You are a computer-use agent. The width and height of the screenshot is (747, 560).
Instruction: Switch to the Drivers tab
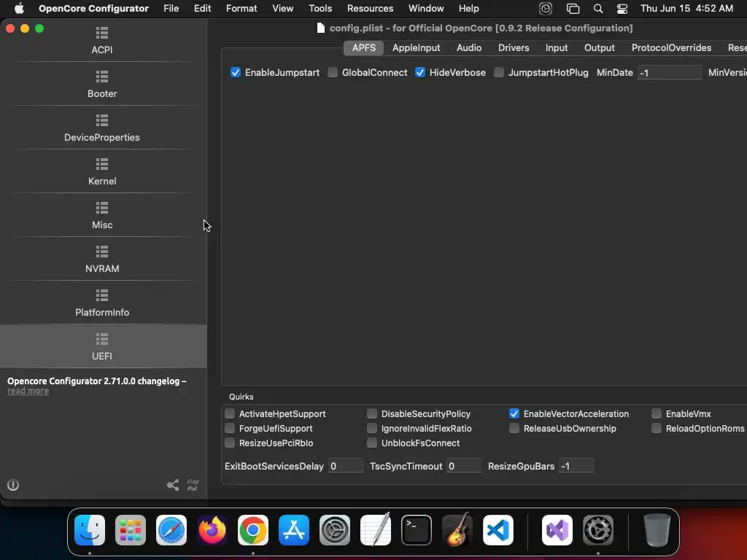[x=514, y=47]
